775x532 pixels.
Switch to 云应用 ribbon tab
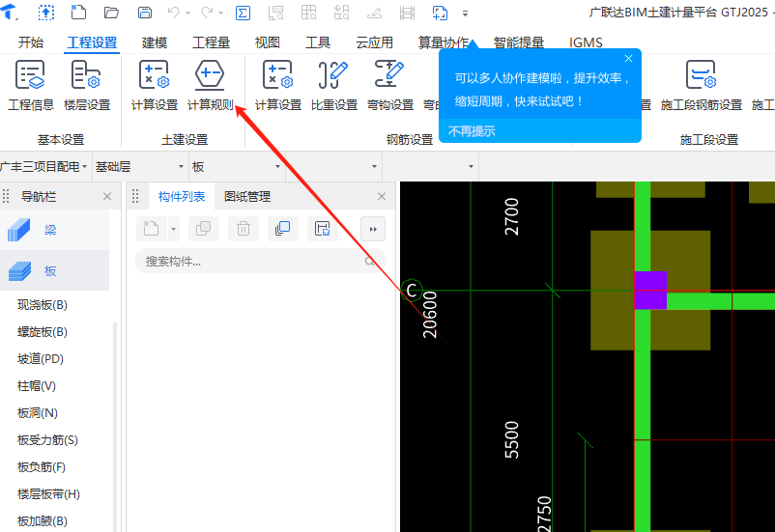[374, 42]
